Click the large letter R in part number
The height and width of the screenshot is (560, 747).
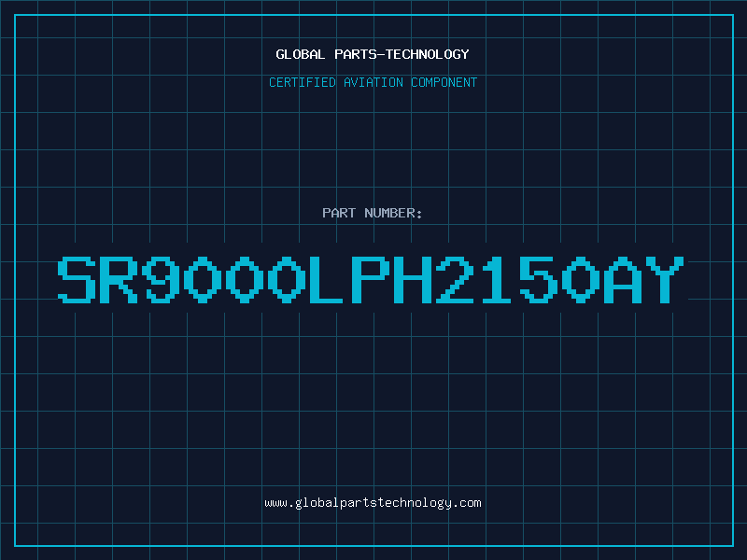click(x=119, y=279)
